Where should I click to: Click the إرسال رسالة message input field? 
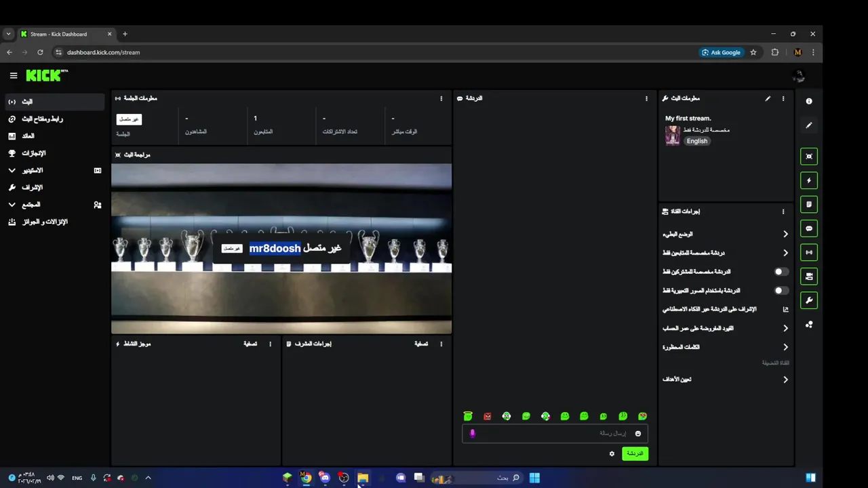click(x=555, y=433)
